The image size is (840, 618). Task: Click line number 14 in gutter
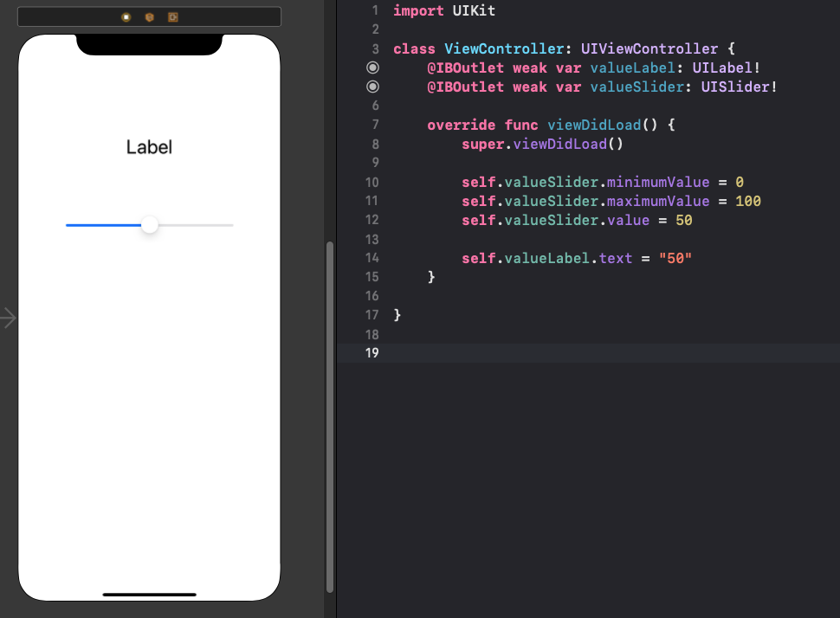pos(372,258)
